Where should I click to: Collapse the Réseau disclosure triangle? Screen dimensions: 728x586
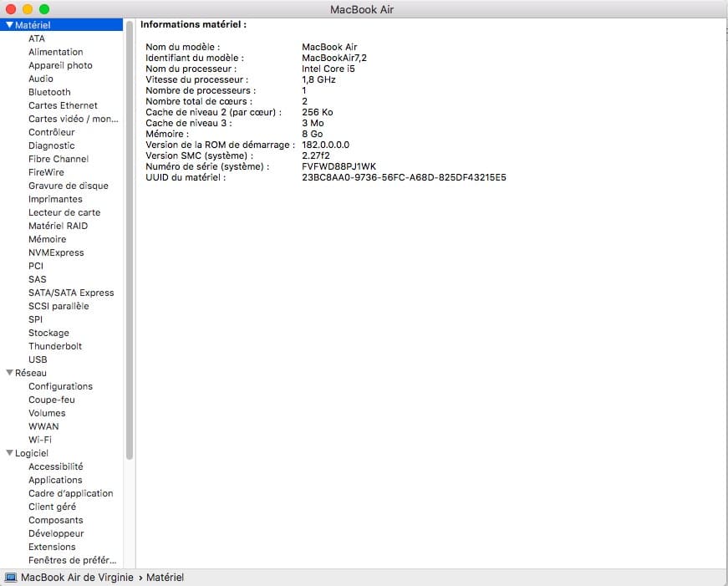9,372
